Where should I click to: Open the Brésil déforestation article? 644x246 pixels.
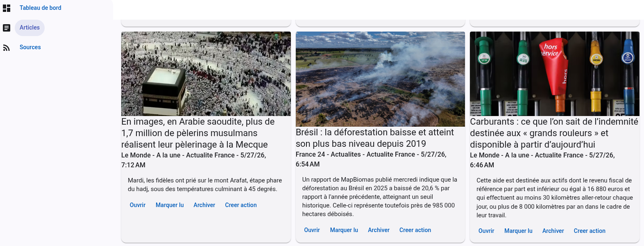click(x=312, y=230)
